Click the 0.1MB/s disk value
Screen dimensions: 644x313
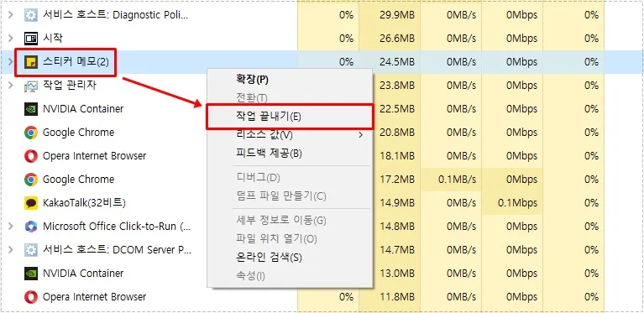457,180
